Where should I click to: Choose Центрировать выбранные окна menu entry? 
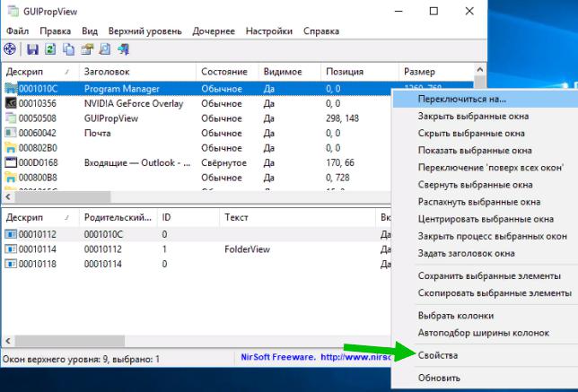click(x=485, y=219)
